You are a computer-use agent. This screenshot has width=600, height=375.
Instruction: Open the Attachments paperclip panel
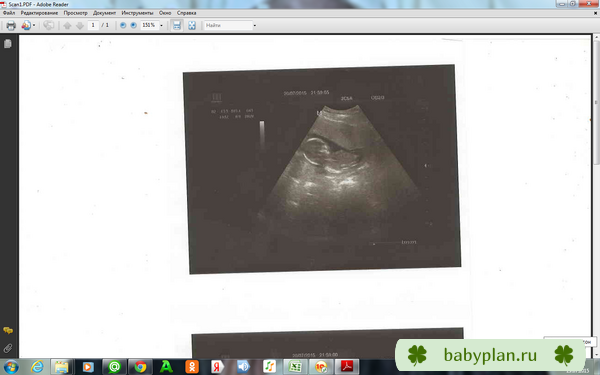coord(8,348)
